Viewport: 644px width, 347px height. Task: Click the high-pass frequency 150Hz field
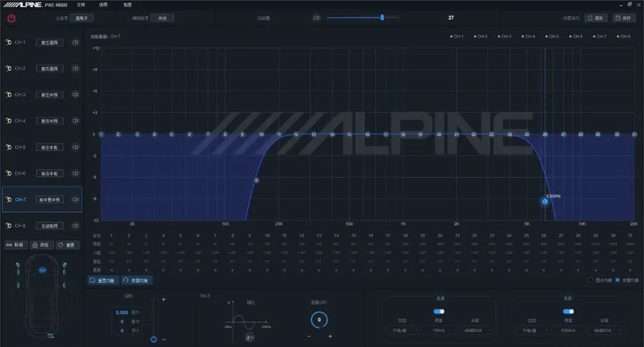pos(439,330)
